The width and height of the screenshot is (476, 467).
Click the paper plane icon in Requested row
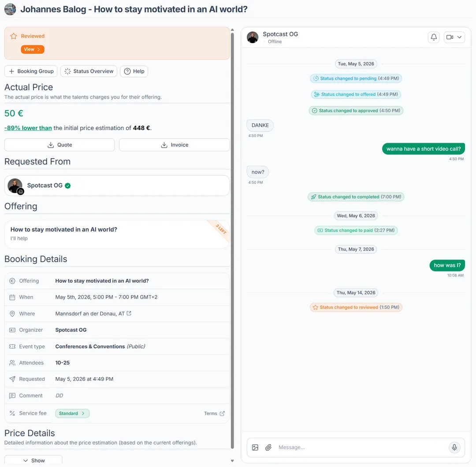click(12, 379)
